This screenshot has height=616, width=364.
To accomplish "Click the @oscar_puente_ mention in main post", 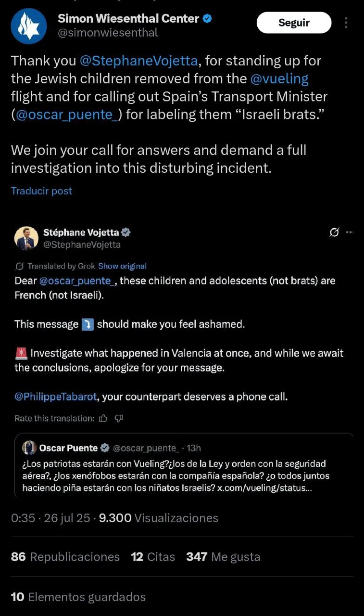I will click(67, 115).
